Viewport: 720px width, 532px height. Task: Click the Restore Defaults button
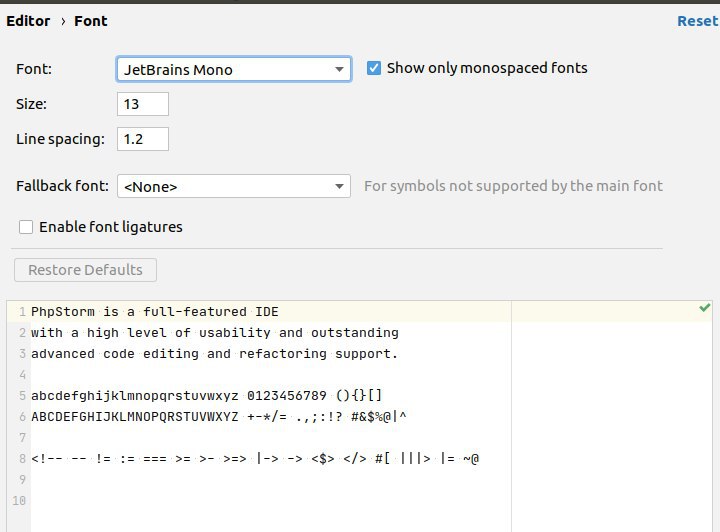[x=85, y=270]
